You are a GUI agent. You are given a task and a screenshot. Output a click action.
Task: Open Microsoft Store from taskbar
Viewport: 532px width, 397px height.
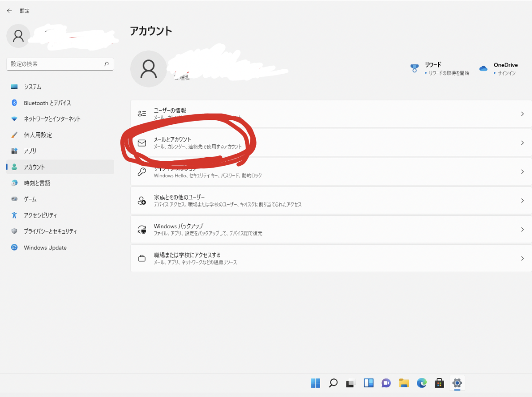(439, 383)
